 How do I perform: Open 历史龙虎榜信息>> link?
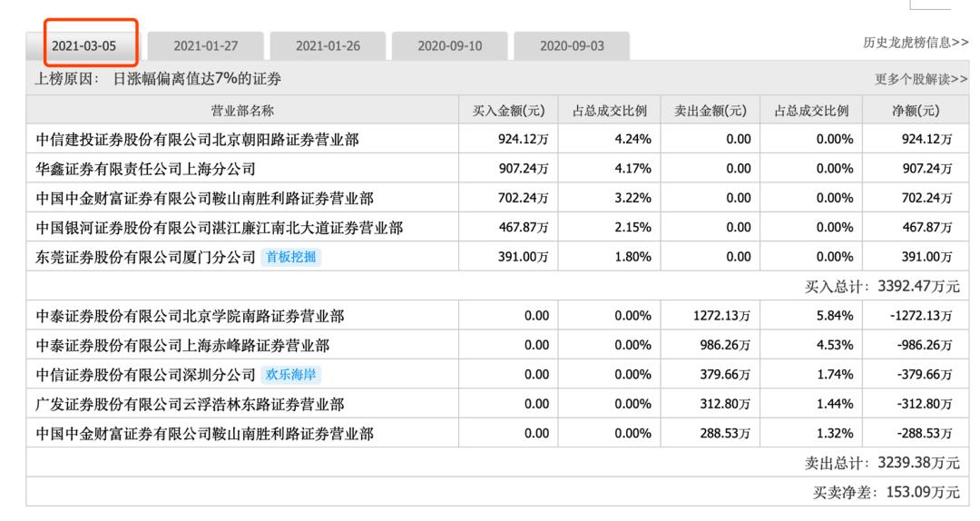pyautogui.click(x=916, y=43)
